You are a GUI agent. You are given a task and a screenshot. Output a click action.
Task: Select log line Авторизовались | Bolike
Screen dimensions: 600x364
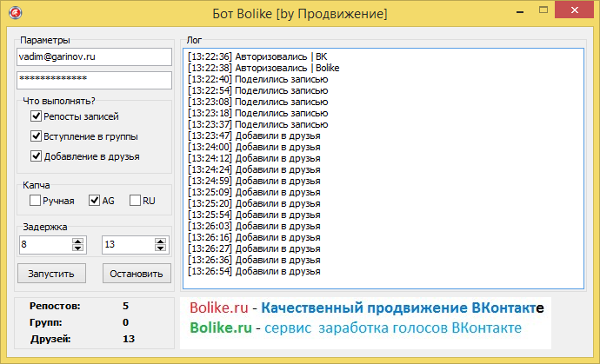point(263,68)
